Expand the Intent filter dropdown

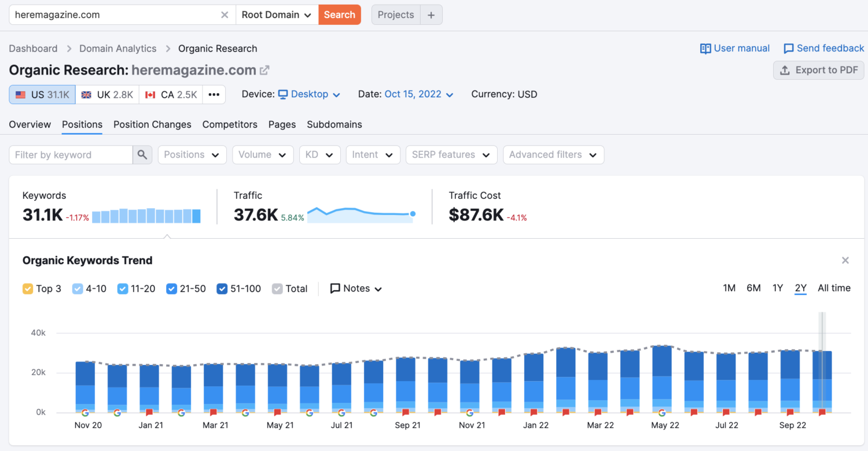373,154
